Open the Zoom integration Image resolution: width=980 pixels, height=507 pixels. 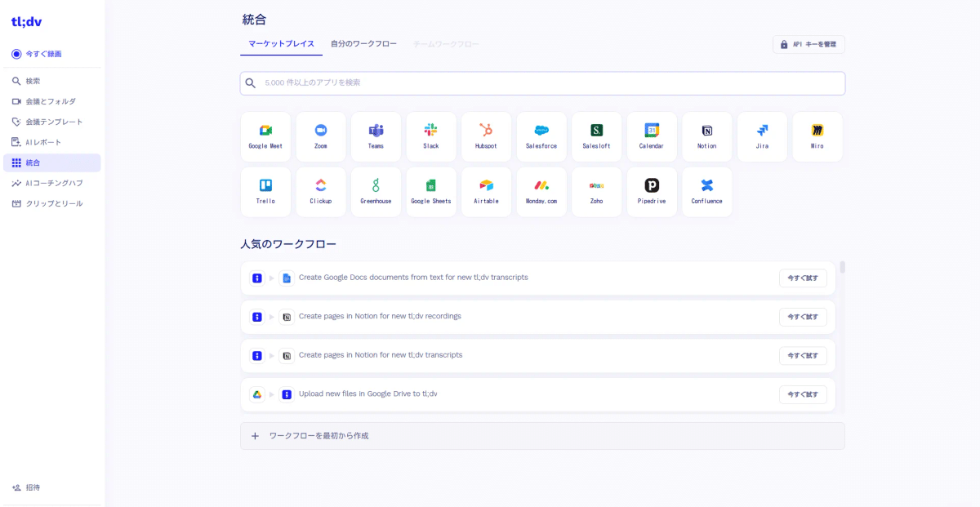(321, 136)
